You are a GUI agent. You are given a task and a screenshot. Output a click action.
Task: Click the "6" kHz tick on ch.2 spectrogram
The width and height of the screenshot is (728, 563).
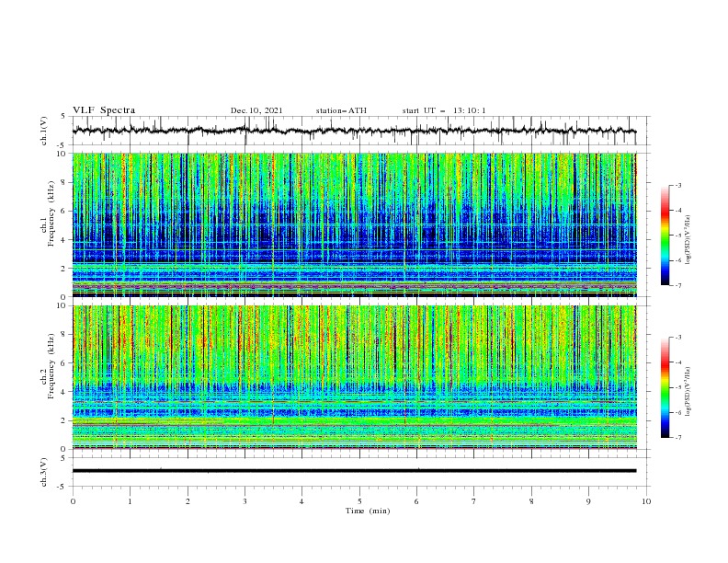click(x=64, y=363)
